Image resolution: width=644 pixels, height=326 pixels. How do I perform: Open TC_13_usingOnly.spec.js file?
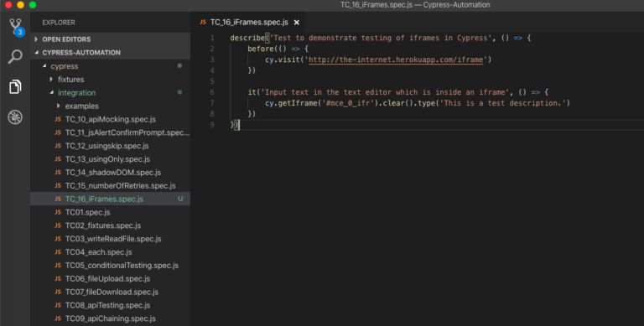pos(110,159)
